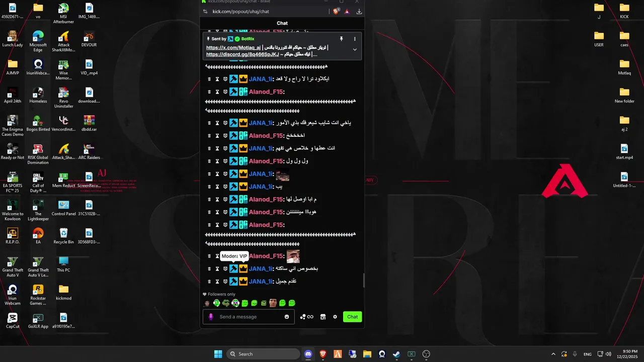Click Alanod_F15 username on 'هويااا ميننننننن' message

point(265,212)
